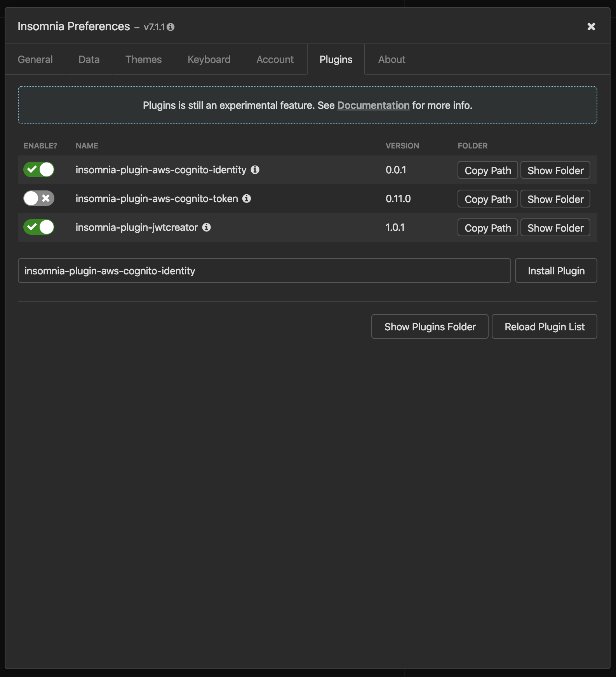Click the VERSION column header

pyautogui.click(x=402, y=146)
